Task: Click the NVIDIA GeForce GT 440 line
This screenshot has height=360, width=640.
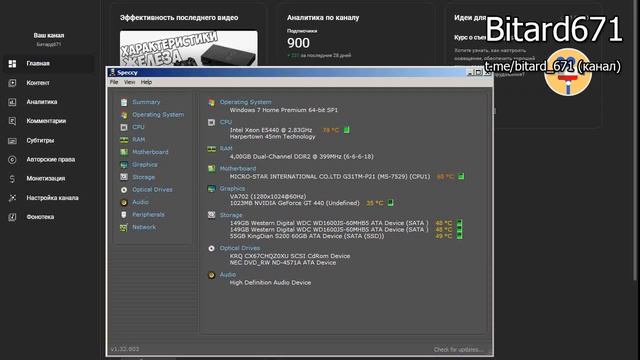Action: 294,203
